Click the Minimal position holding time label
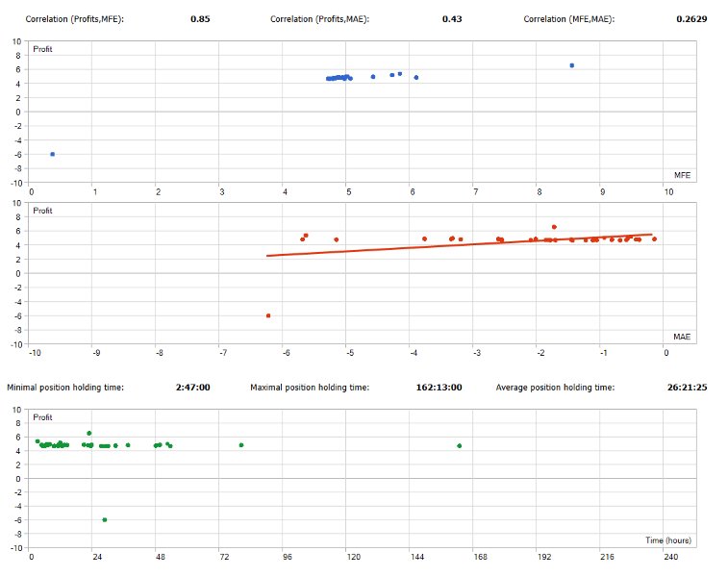This screenshot has width=728, height=577. point(65,388)
